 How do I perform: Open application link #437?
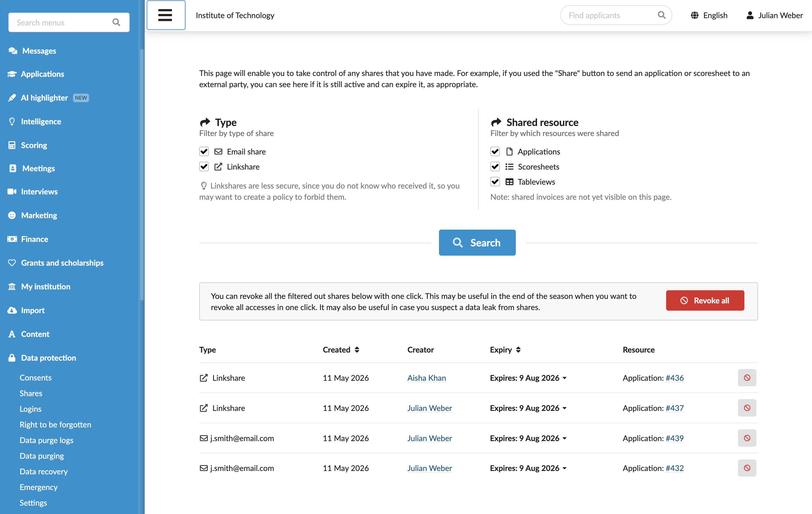(675, 408)
